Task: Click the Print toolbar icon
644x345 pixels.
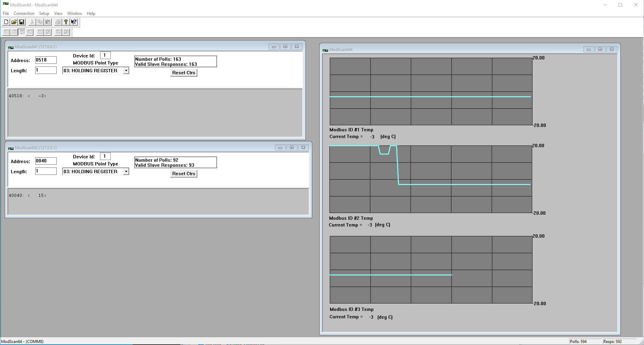Action: tap(58, 22)
